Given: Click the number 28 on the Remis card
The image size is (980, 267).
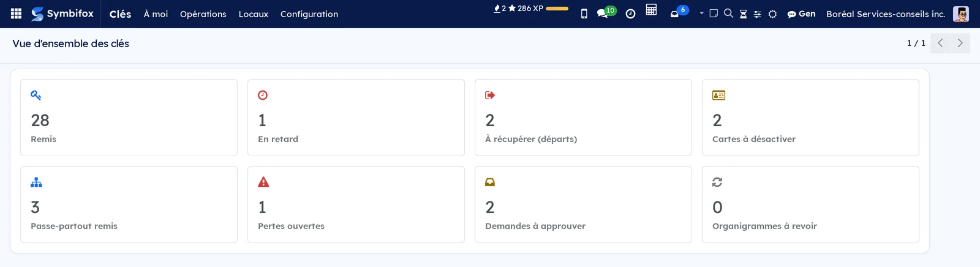Looking at the screenshot, I should (40, 120).
